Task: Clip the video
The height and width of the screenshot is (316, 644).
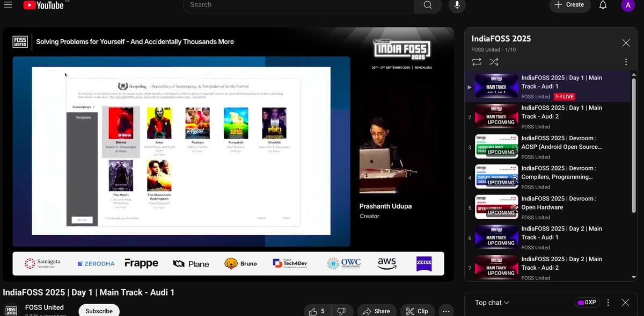Action: 417,311
